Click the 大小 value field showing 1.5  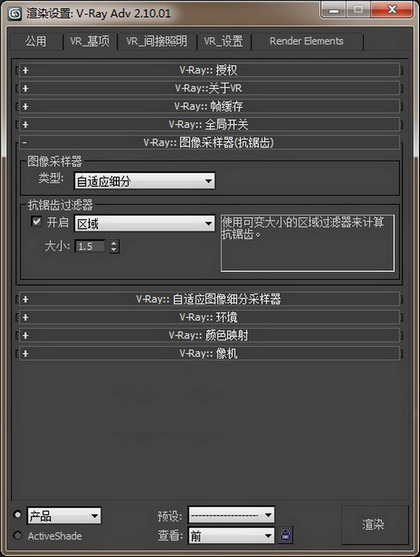point(90,246)
